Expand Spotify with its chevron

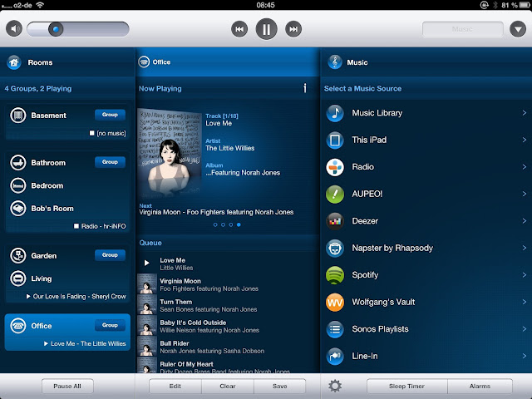(x=525, y=275)
